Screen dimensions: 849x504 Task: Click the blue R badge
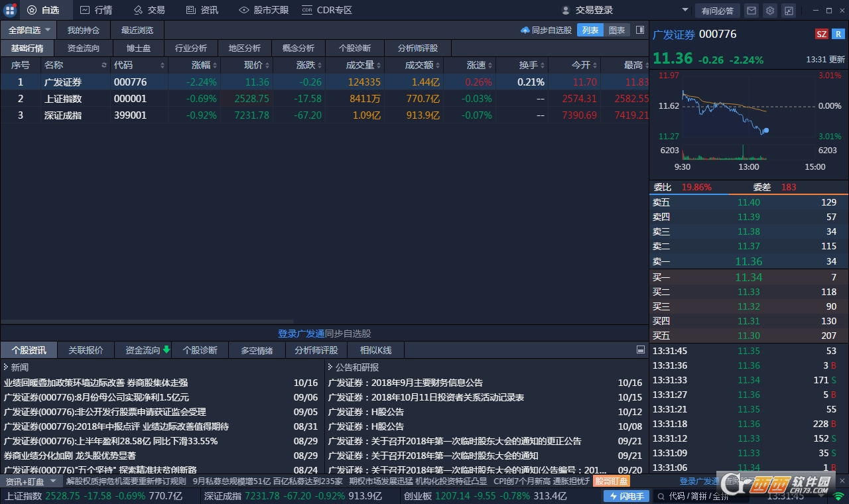(x=838, y=34)
